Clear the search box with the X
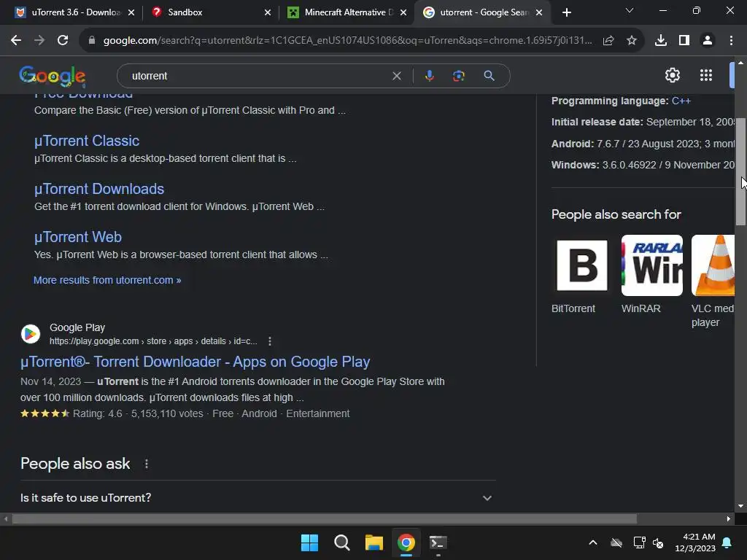Screen dimensions: 747x560 pyautogui.click(x=396, y=76)
